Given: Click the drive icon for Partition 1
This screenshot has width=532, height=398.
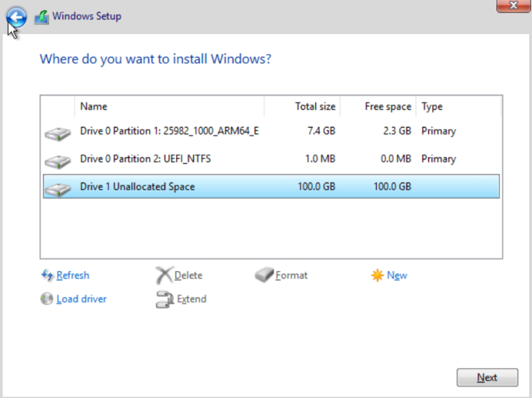Looking at the screenshot, I should 57,133.
